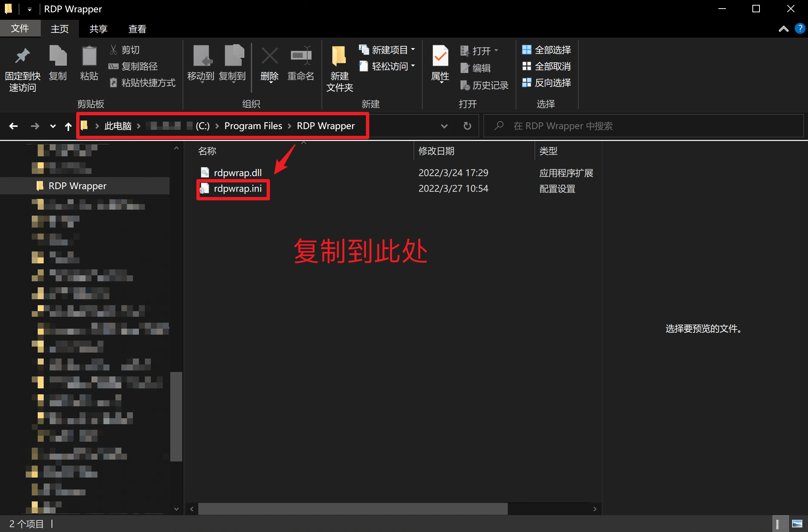Viewport: 808px width, 532px height.
Task: Open the New item (新建项目) dropdown
Action: [387, 50]
